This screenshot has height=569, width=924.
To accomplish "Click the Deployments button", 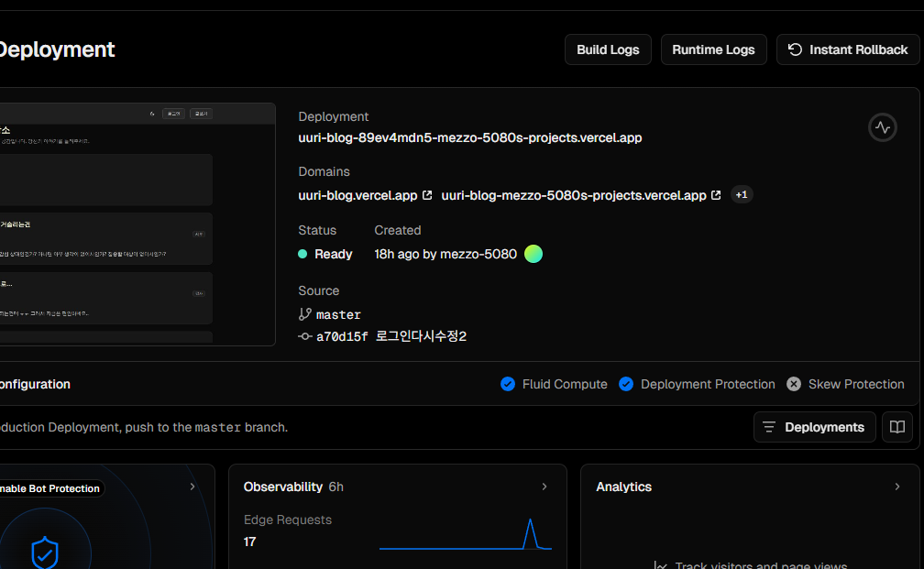I will [814, 427].
